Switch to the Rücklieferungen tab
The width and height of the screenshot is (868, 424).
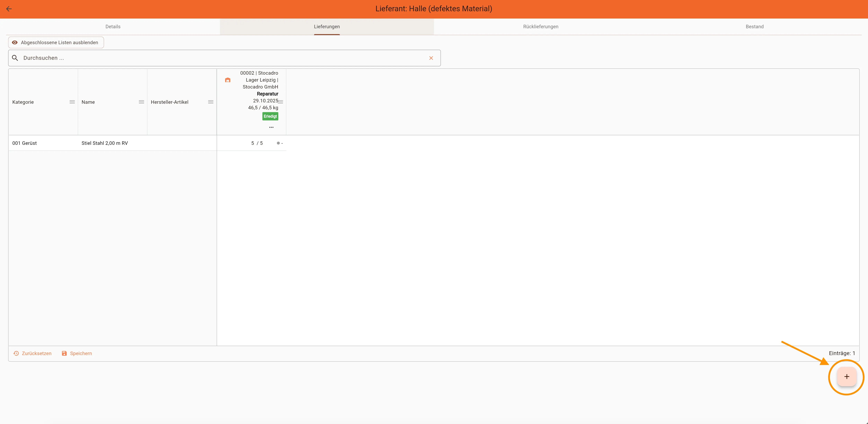[x=541, y=27]
